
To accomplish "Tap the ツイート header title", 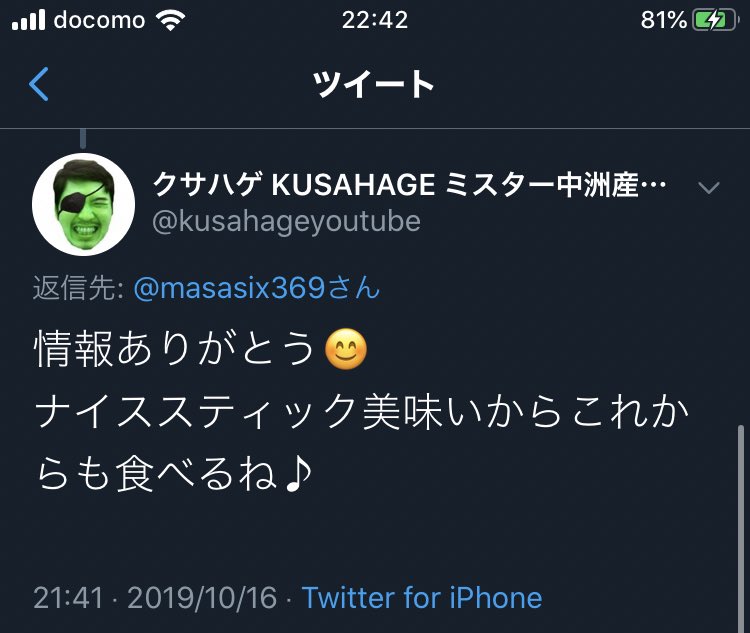I will point(374,84).
